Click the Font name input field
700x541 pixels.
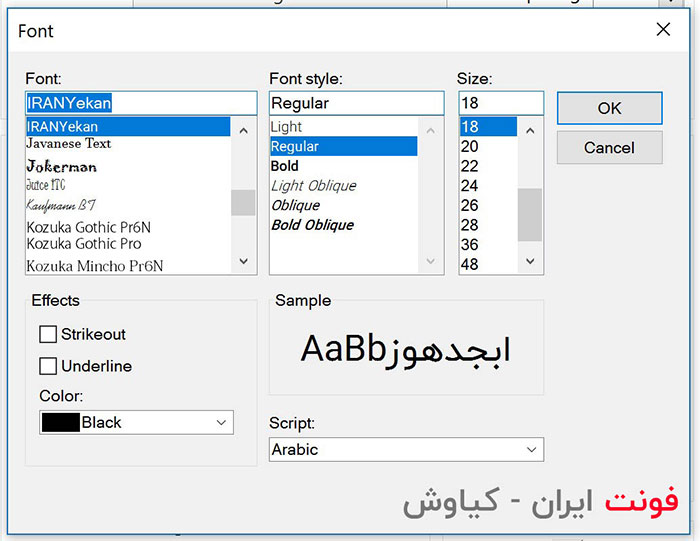click(140, 103)
